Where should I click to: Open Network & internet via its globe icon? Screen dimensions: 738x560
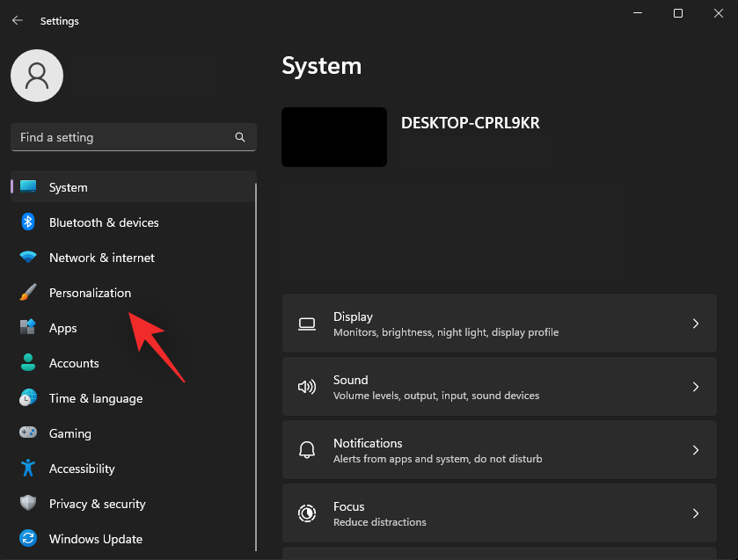click(27, 257)
